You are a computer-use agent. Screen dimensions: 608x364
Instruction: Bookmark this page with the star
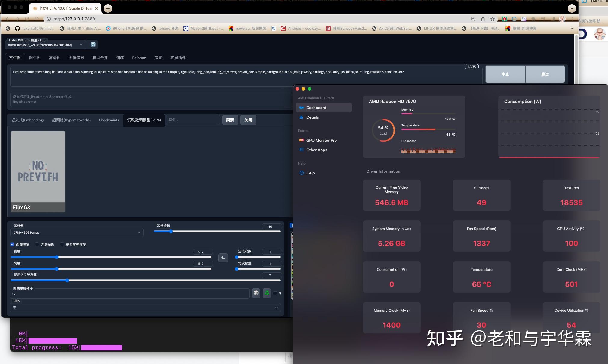click(492, 19)
